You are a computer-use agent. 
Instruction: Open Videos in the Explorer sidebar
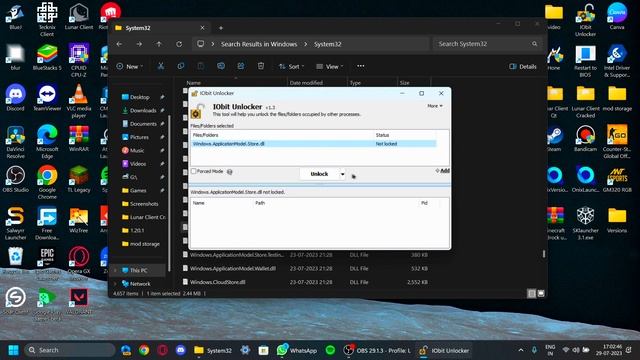pyautogui.click(x=138, y=164)
